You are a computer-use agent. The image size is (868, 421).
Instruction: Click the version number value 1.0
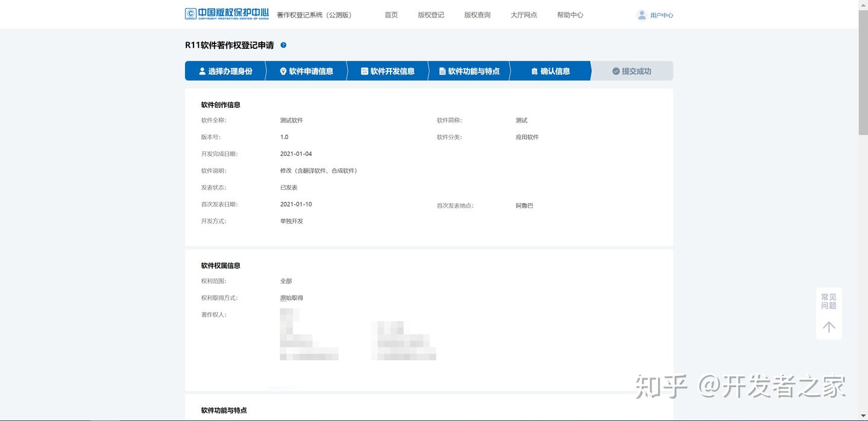click(x=285, y=137)
